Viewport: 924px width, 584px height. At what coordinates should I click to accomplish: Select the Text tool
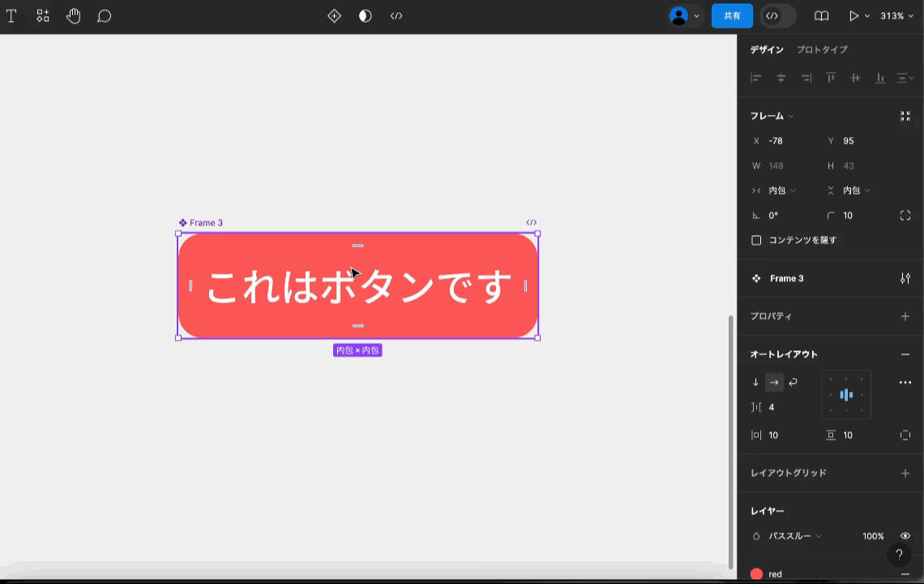pos(11,16)
